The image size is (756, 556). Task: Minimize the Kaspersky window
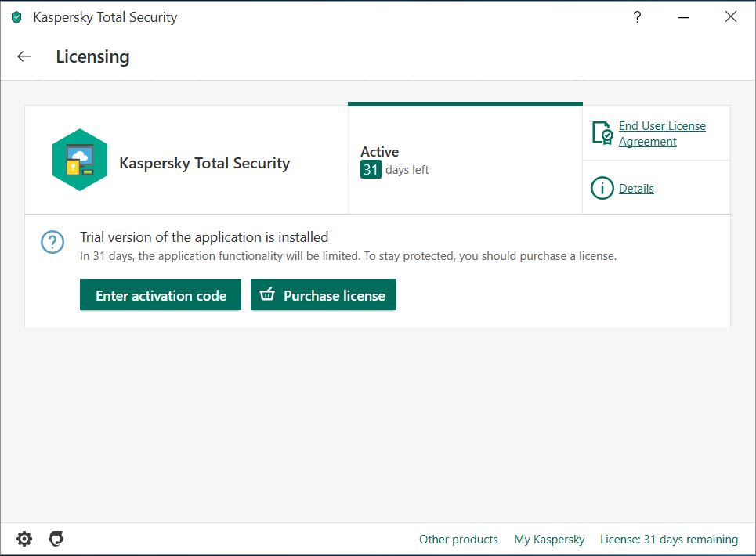click(x=684, y=17)
